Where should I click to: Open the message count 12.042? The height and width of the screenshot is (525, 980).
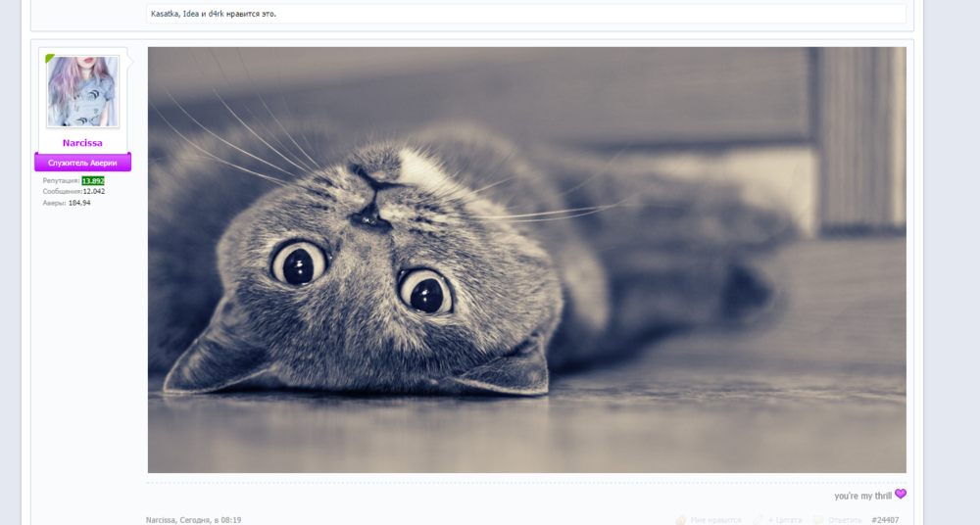93,192
